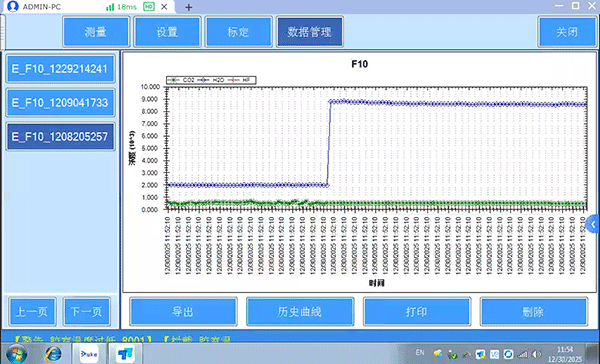The height and width of the screenshot is (364, 600).
Task: Select record E_F10_1208205257
Action: point(60,137)
